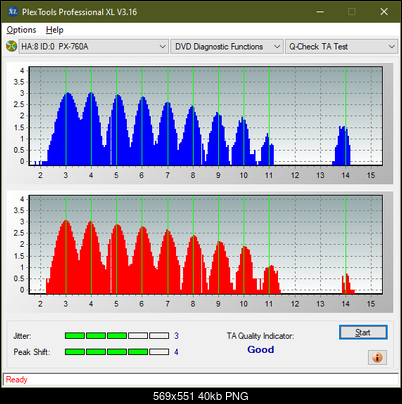Click the PlexTools XL title bar icon
This screenshot has width=402, height=404.
[x=12, y=12]
